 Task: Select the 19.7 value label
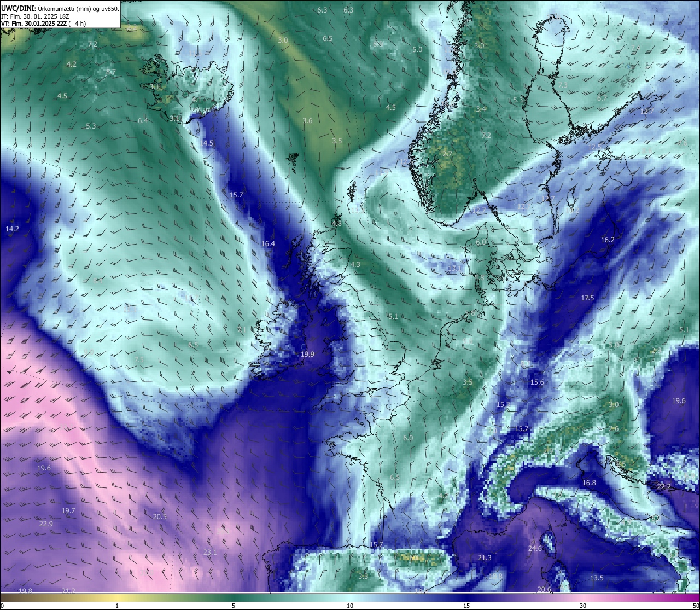(x=68, y=510)
